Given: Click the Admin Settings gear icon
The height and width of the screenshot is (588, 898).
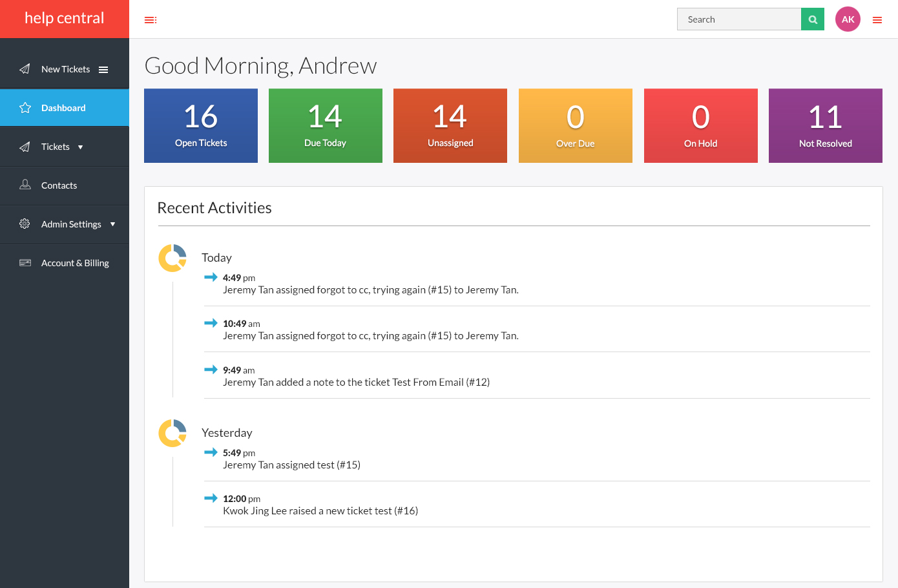Looking at the screenshot, I should coord(25,224).
